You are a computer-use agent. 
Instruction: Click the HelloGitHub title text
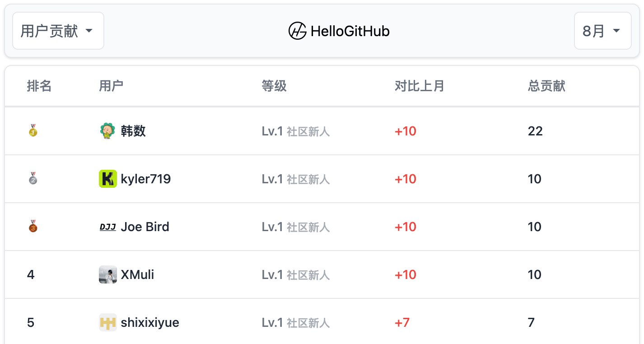coord(350,31)
